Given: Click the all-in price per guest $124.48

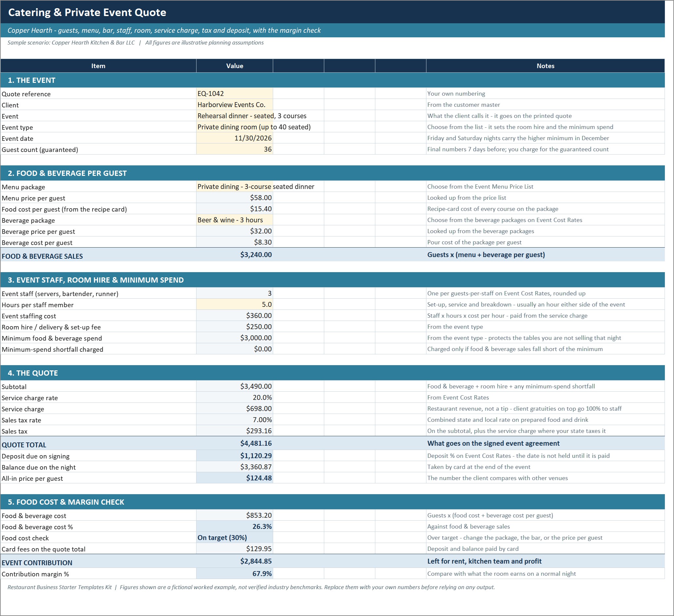Looking at the screenshot, I should pyautogui.click(x=234, y=478).
